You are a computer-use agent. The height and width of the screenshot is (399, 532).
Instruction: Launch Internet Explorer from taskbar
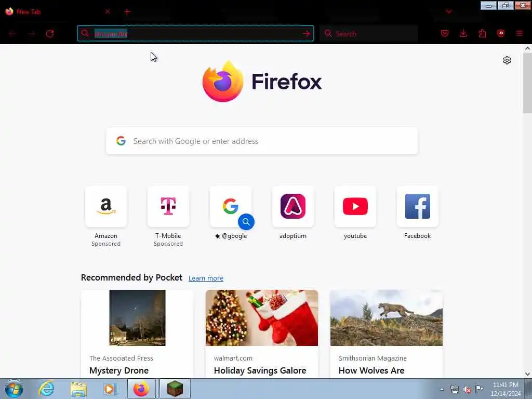click(46, 389)
